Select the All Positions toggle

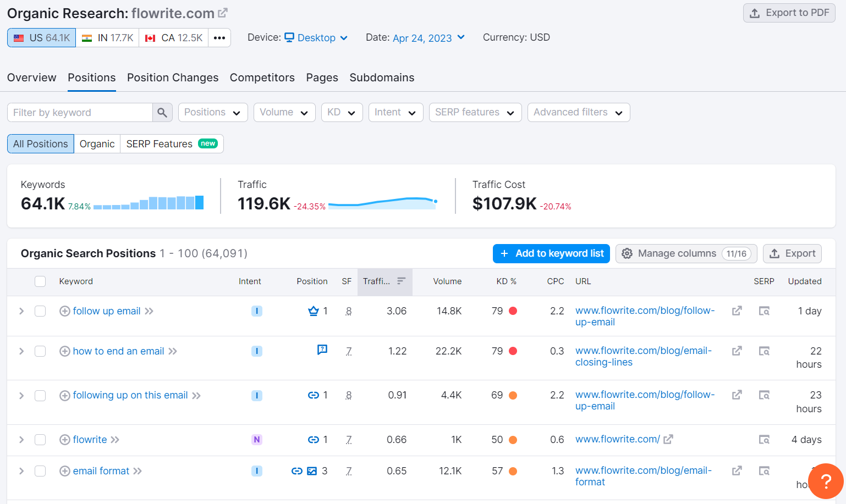(x=41, y=144)
